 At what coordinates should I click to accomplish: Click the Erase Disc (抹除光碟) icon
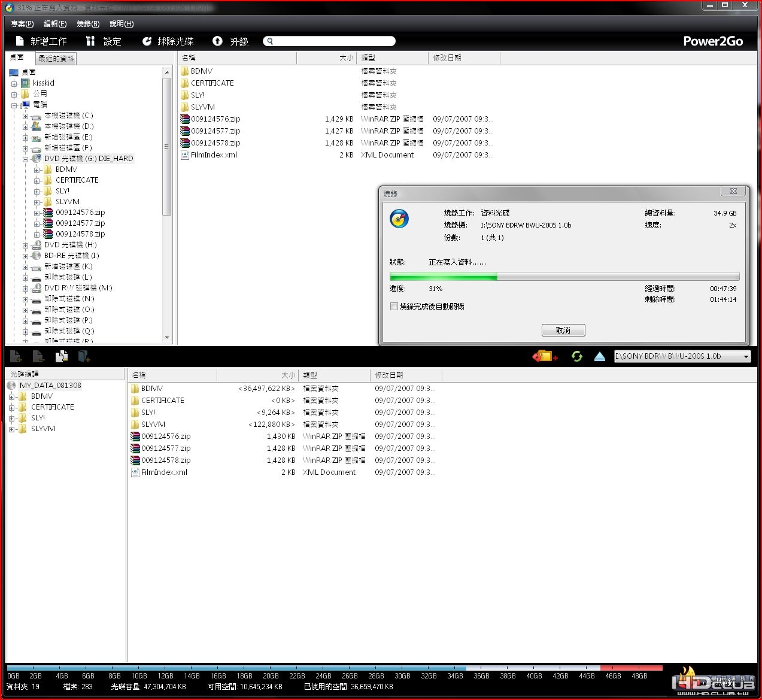click(x=147, y=41)
